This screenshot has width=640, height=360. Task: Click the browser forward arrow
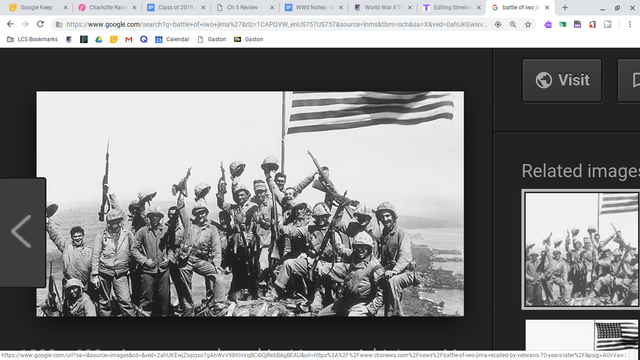coord(25,24)
